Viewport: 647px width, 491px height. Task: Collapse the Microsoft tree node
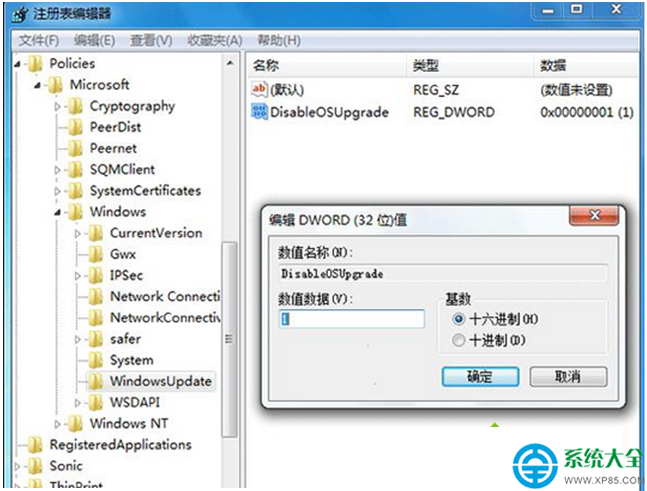37,85
